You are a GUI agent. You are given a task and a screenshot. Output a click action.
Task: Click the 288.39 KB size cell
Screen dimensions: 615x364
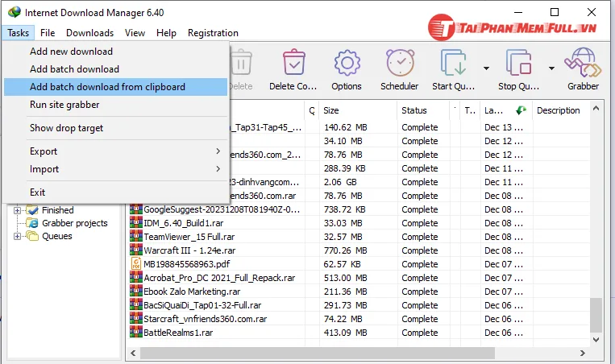344,168
